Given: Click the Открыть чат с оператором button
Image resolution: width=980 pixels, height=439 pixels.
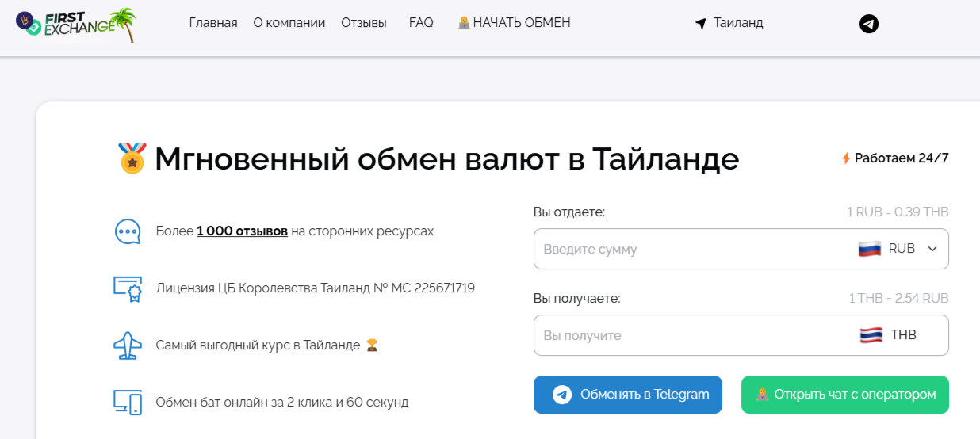Looking at the screenshot, I should (845, 395).
